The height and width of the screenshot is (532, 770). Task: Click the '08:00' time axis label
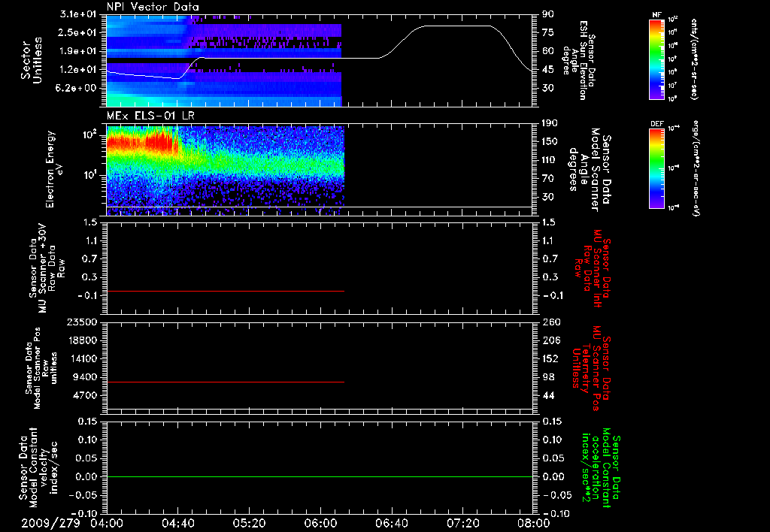point(534,523)
